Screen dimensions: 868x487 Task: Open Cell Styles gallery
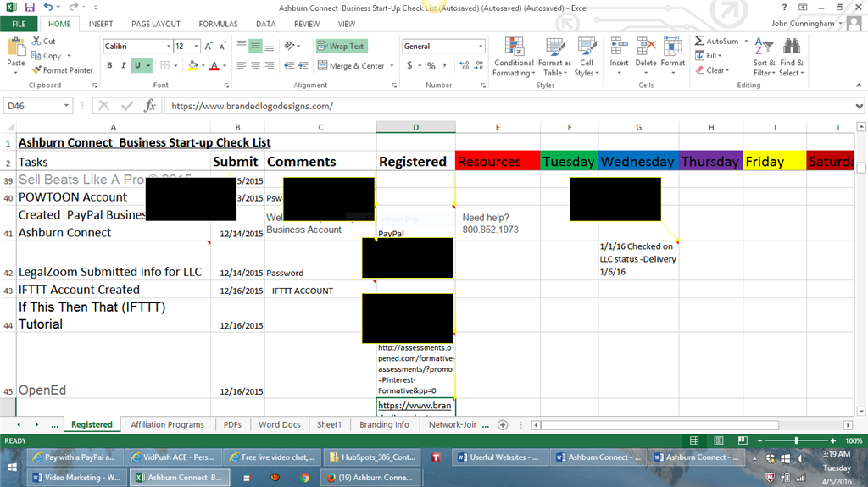click(587, 57)
